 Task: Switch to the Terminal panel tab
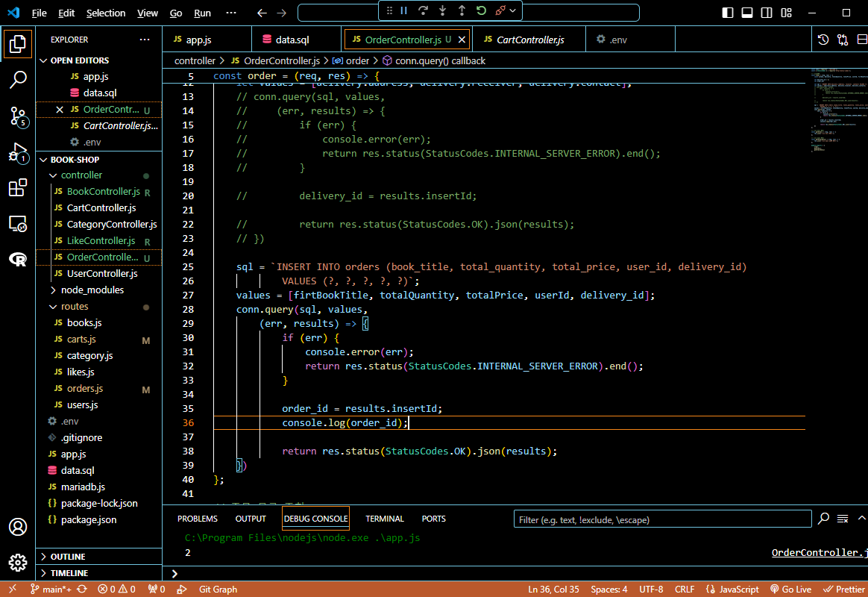point(385,519)
